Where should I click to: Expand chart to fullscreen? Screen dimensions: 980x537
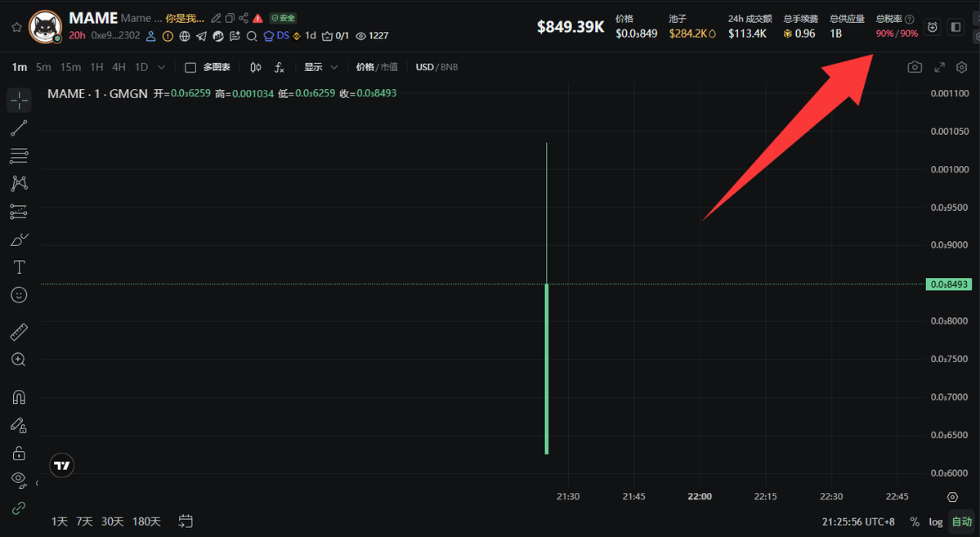939,67
